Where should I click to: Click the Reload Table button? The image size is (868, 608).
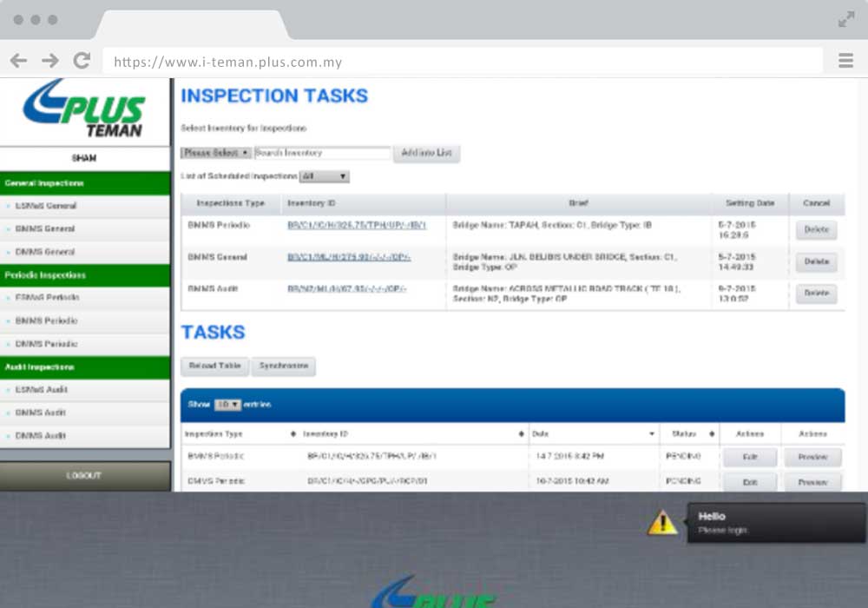click(x=214, y=367)
